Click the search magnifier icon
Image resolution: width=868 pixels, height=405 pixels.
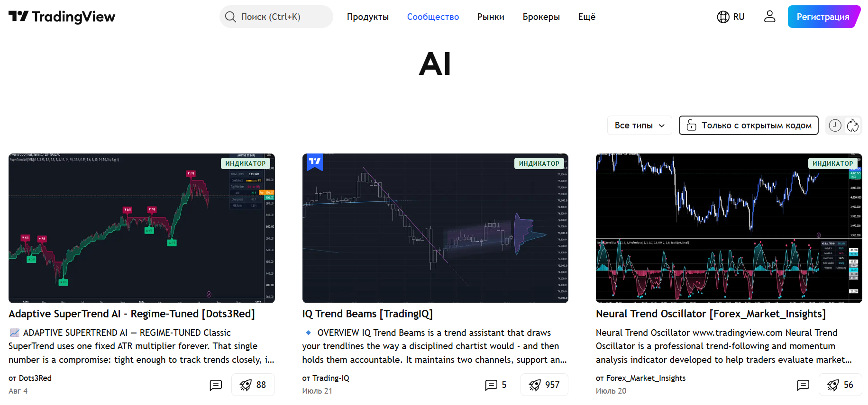(230, 17)
